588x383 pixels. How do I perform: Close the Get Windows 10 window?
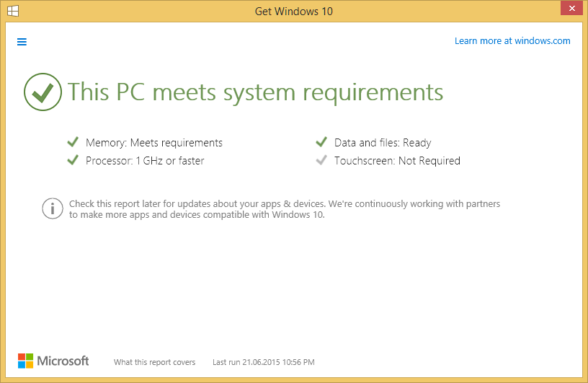pos(571,8)
